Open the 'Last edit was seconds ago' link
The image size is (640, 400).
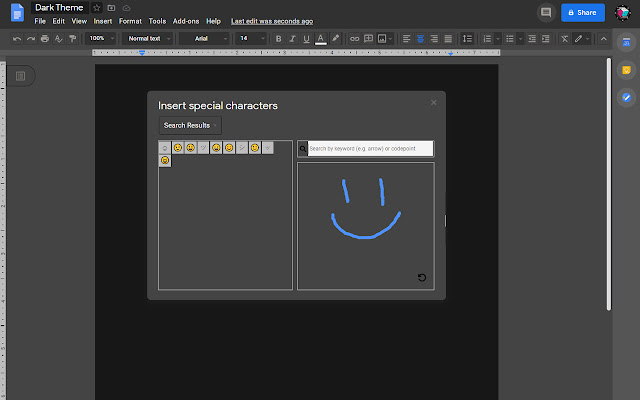click(x=271, y=21)
